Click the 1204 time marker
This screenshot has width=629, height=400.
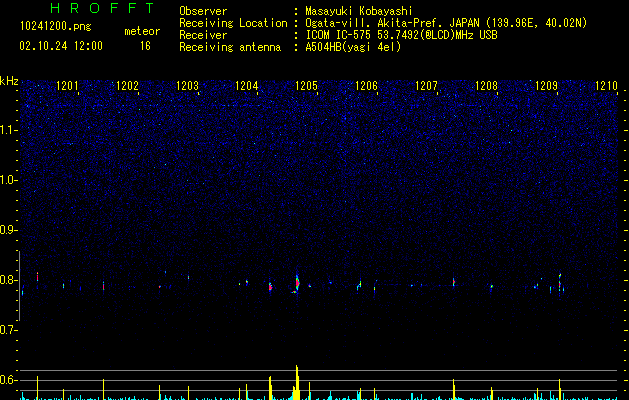[x=246, y=86]
